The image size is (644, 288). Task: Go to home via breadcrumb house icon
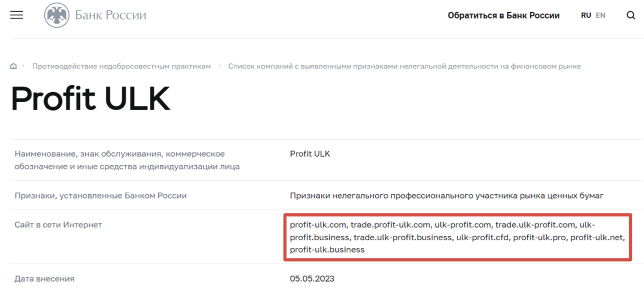14,67
